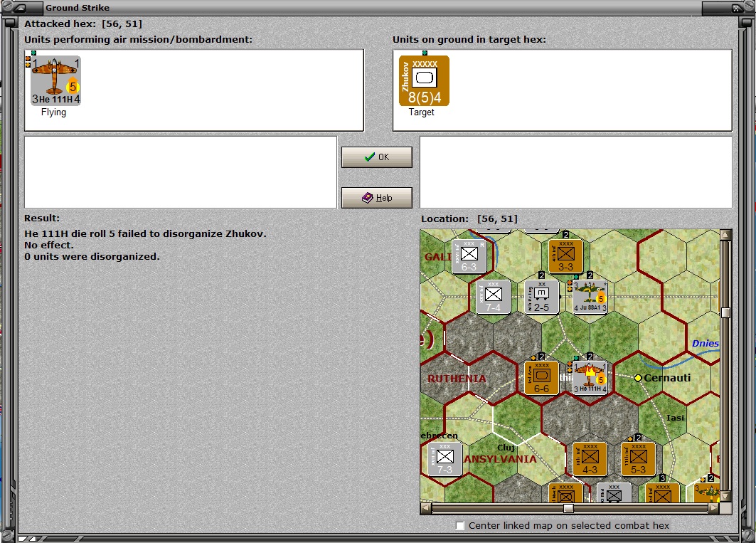Select the orange 6-6 armor army counter

[541, 378]
